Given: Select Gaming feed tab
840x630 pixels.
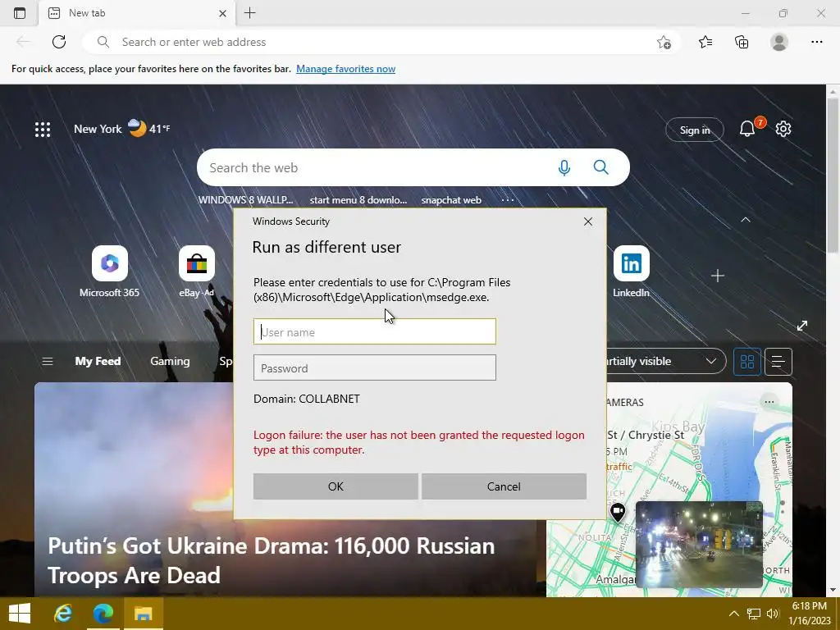Looking at the screenshot, I should coord(170,361).
